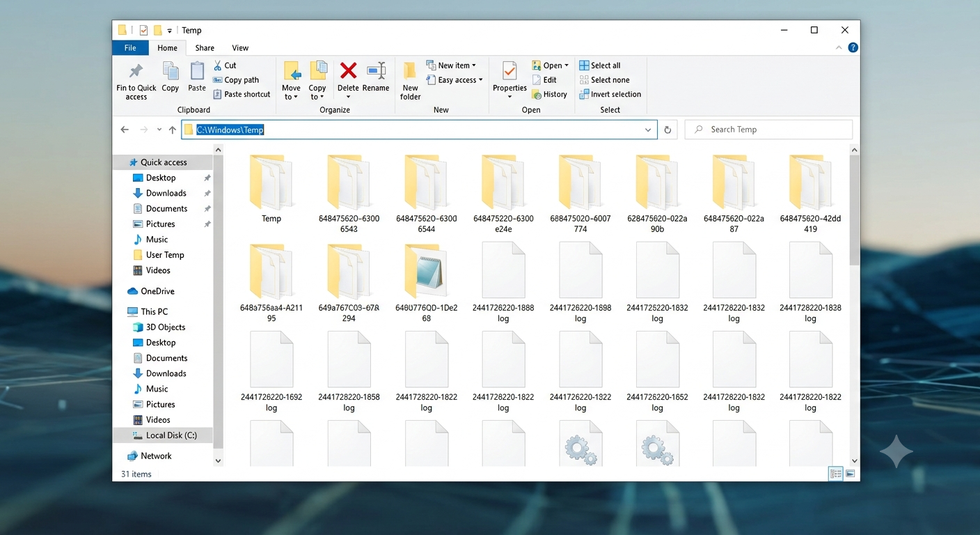Screen dimensions: 980x535
Task: Show file History
Action: (x=549, y=95)
